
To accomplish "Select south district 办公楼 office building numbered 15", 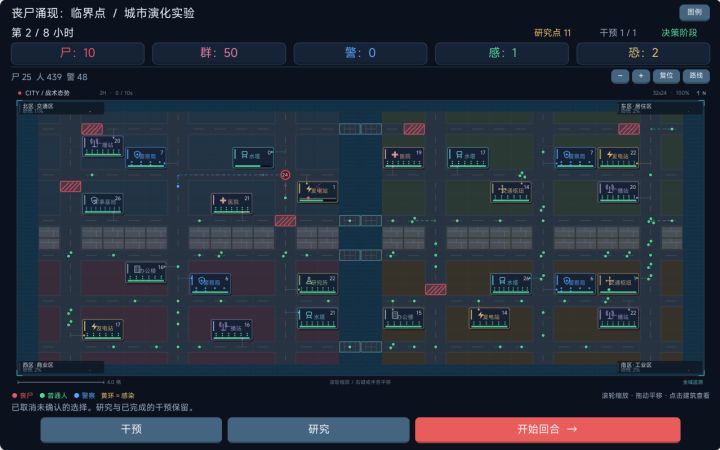I will [x=403, y=318].
